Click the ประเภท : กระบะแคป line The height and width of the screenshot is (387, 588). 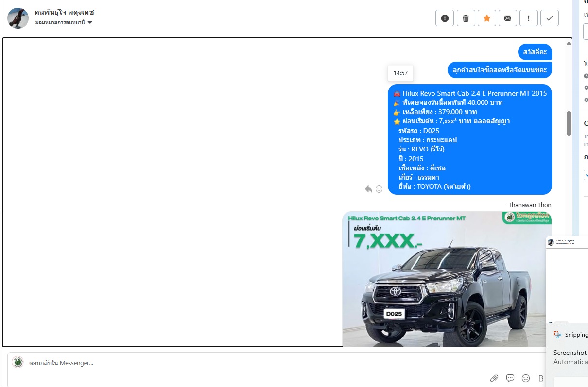point(428,140)
